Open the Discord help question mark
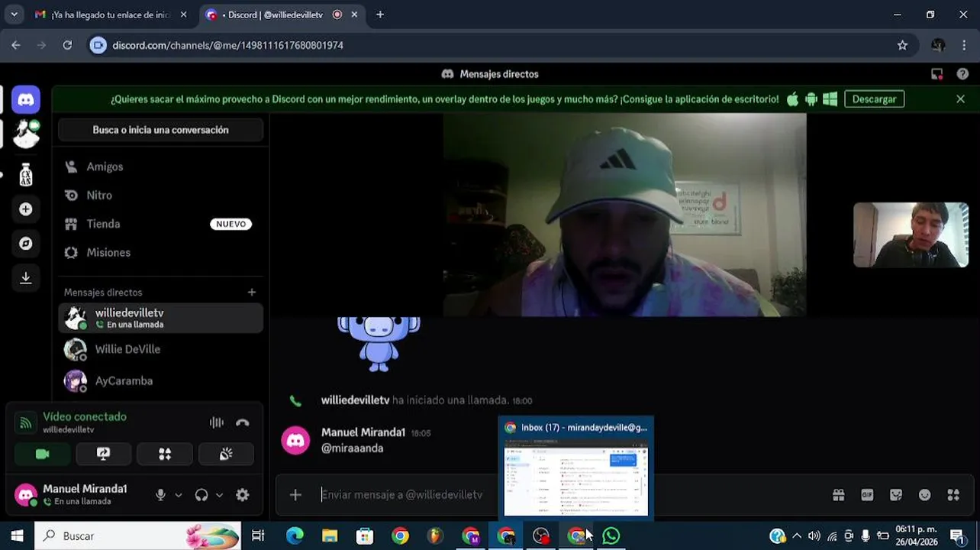 pos(962,74)
